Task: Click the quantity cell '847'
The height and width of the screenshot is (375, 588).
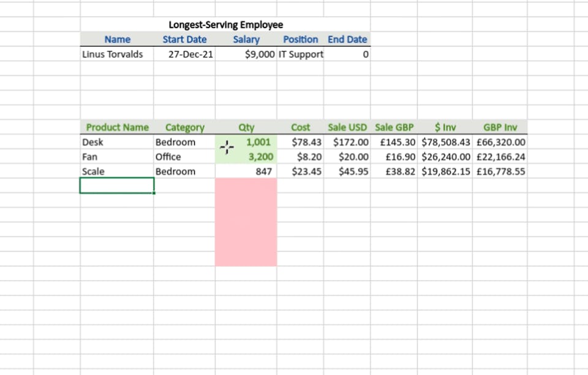Action: point(246,172)
